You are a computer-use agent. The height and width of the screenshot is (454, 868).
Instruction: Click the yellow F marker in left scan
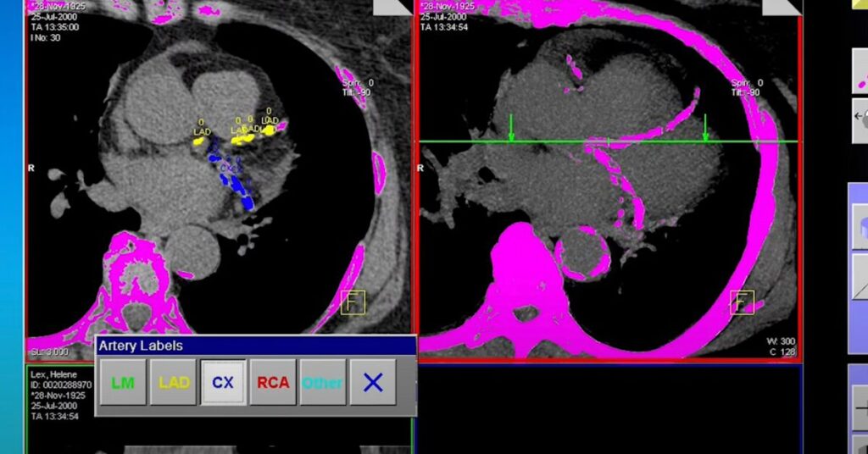point(352,302)
